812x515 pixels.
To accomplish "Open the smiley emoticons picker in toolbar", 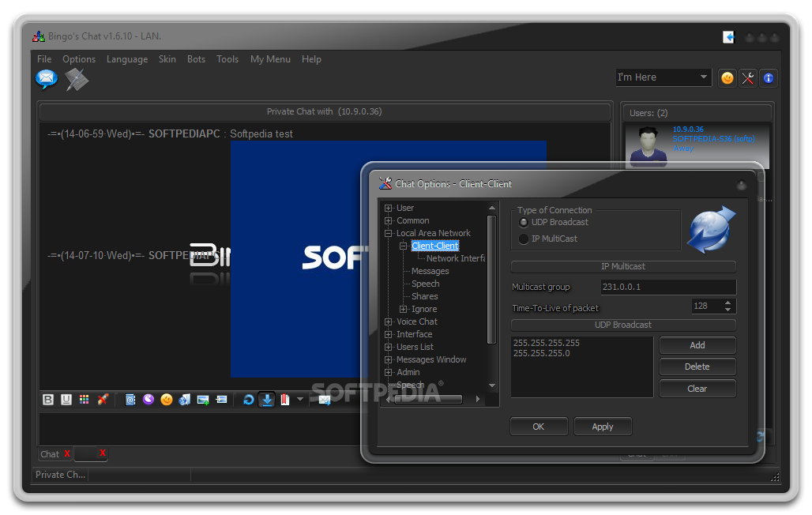I will [x=166, y=400].
